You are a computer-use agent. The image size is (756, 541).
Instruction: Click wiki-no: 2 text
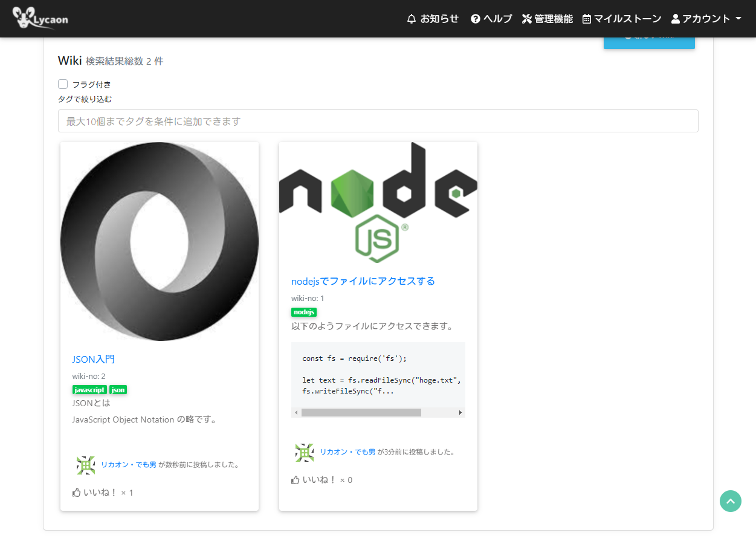(x=89, y=377)
